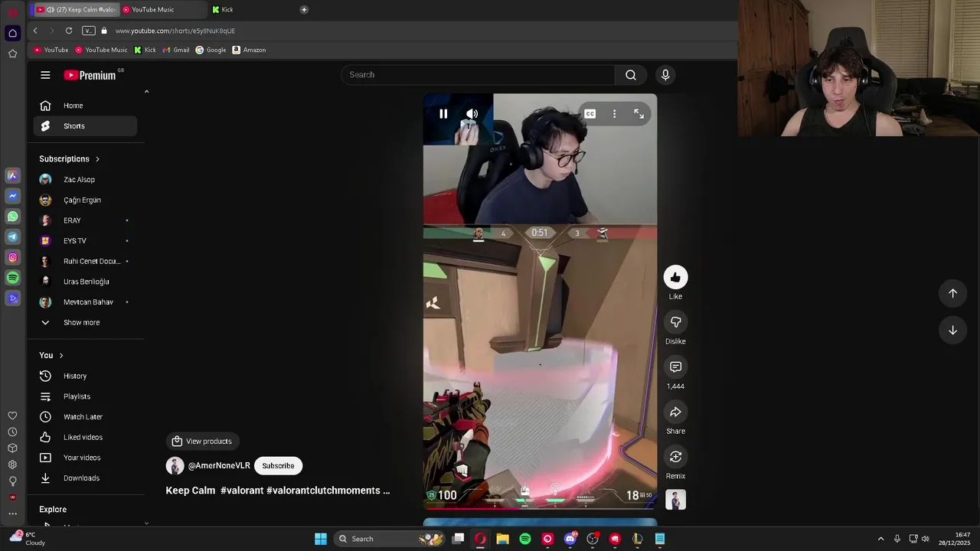Open Watch Later list
The image size is (980, 551).
[85, 417]
